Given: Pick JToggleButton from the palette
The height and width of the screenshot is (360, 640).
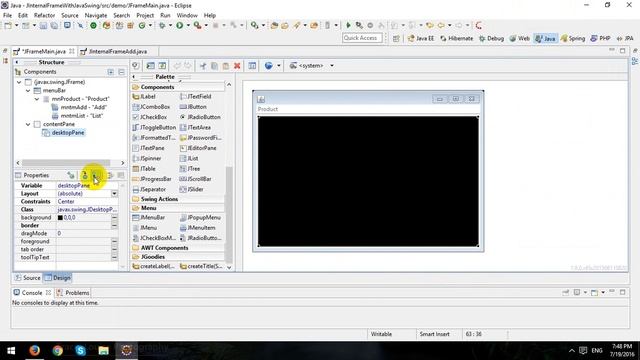Looking at the screenshot, I should point(155,127).
